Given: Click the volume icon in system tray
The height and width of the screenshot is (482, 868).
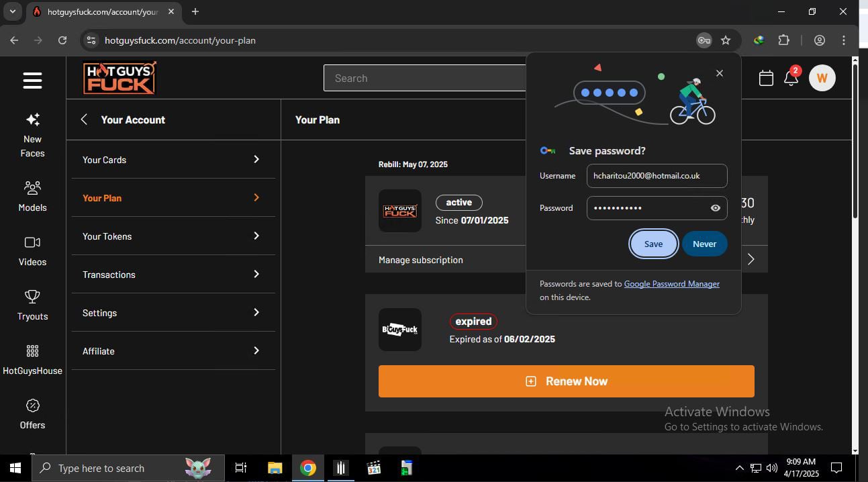Looking at the screenshot, I should click(x=771, y=468).
